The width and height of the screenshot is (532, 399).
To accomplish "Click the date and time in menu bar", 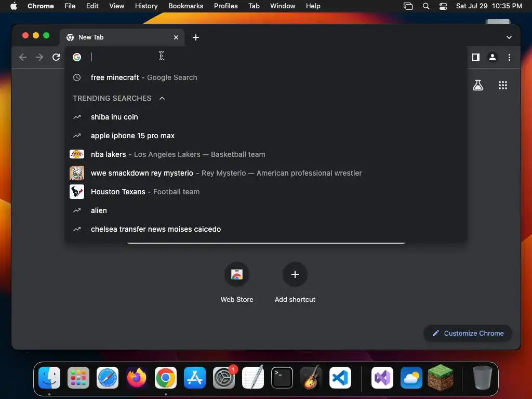I will point(489,6).
